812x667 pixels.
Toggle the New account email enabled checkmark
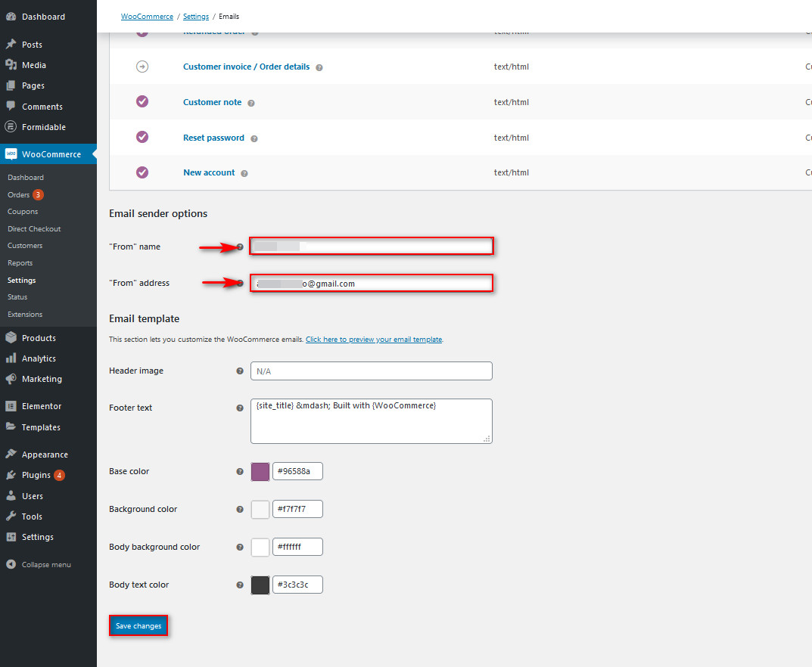[x=142, y=172]
